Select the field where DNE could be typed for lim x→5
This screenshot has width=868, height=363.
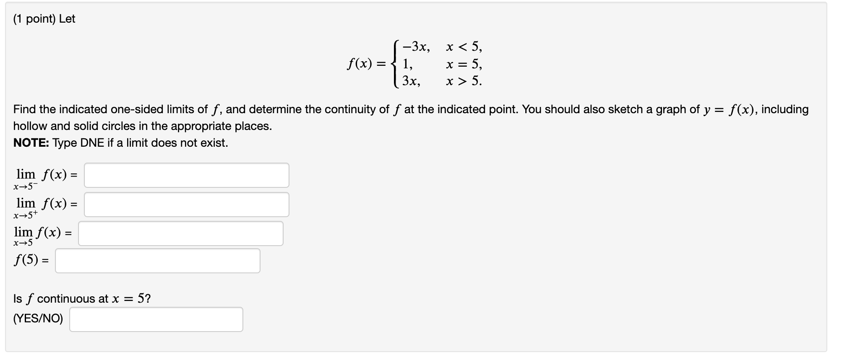pyautogui.click(x=180, y=233)
